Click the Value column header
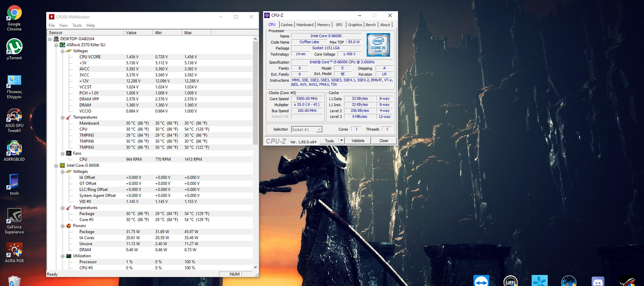This screenshot has width=644, height=286. [138, 33]
